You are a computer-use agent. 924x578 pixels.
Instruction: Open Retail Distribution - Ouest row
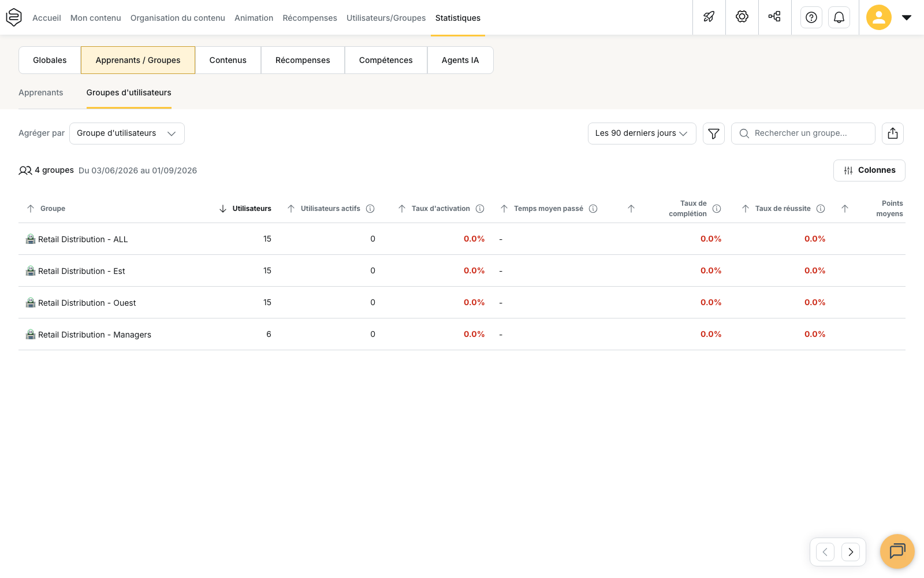point(462,302)
